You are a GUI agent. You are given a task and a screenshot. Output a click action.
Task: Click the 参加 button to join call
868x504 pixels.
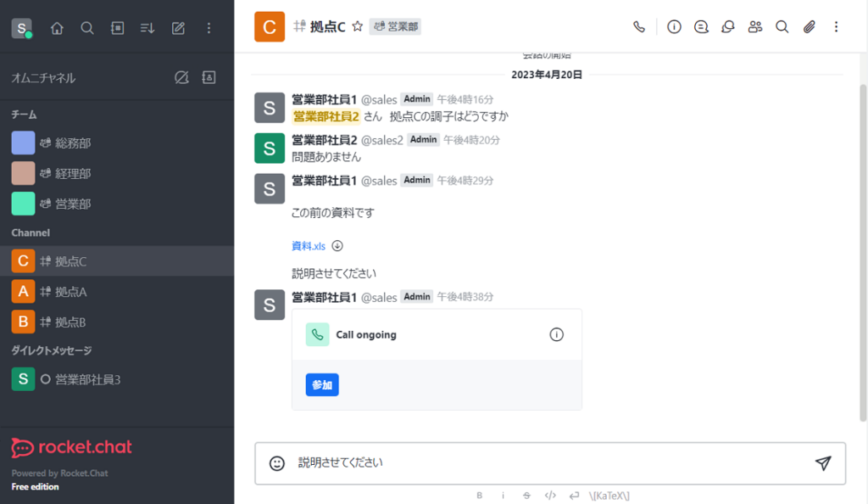tap(322, 384)
